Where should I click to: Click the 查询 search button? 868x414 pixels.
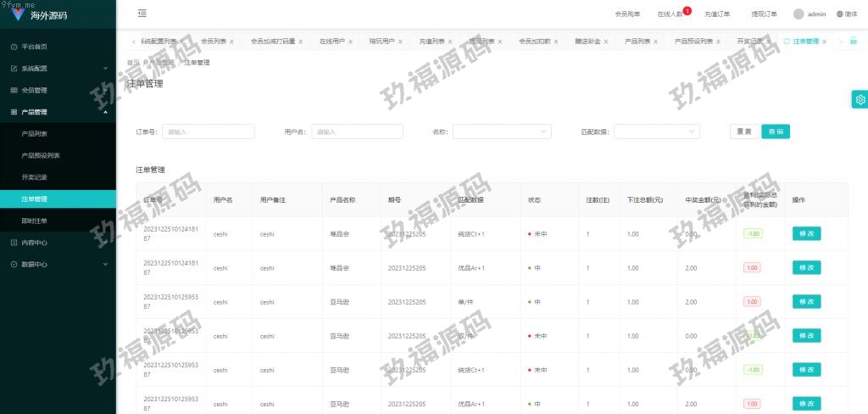(x=776, y=131)
